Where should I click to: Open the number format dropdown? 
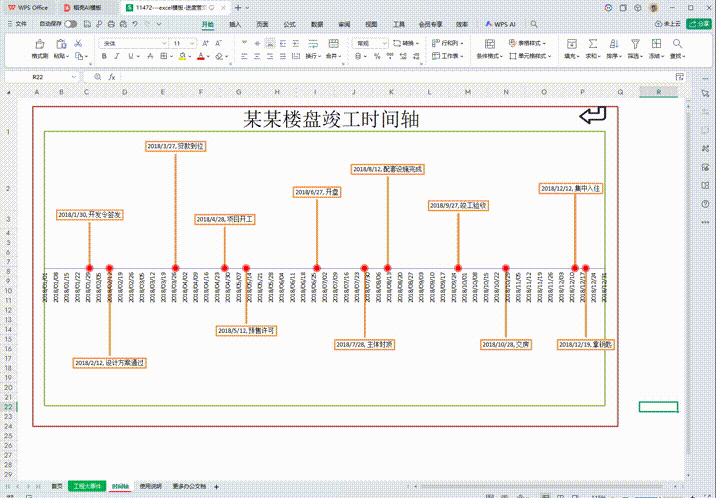(385, 43)
